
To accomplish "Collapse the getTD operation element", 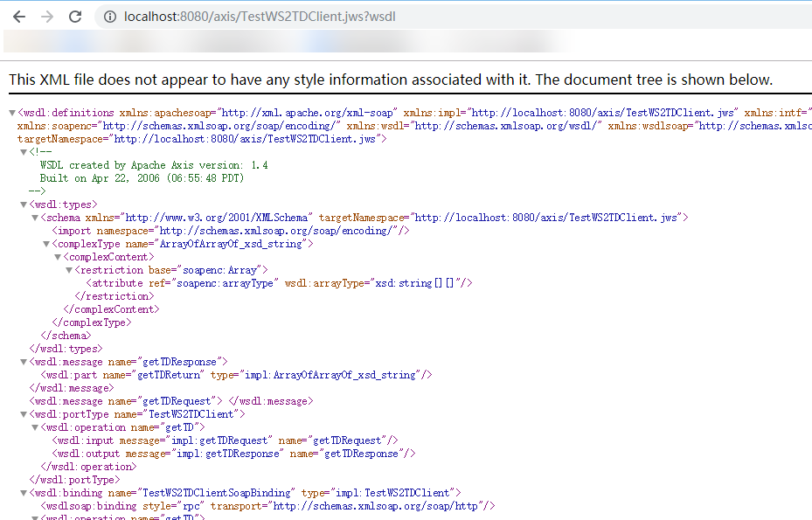I will click(35, 426).
